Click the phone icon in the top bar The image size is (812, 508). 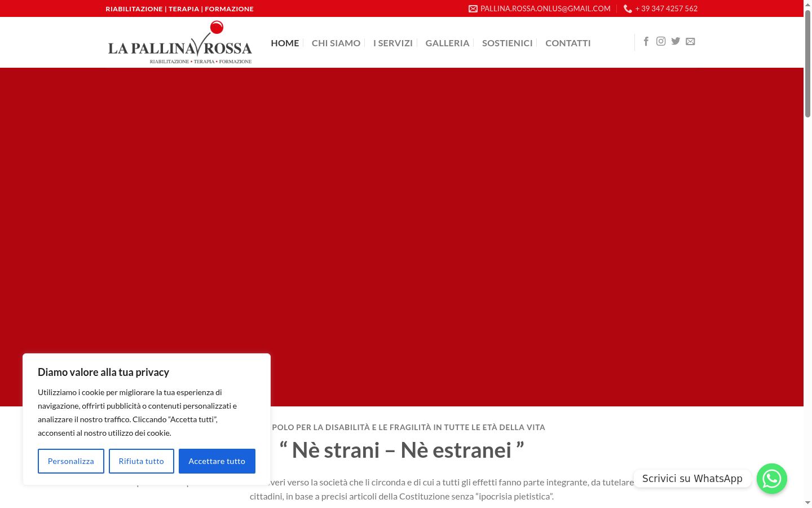(628, 8)
